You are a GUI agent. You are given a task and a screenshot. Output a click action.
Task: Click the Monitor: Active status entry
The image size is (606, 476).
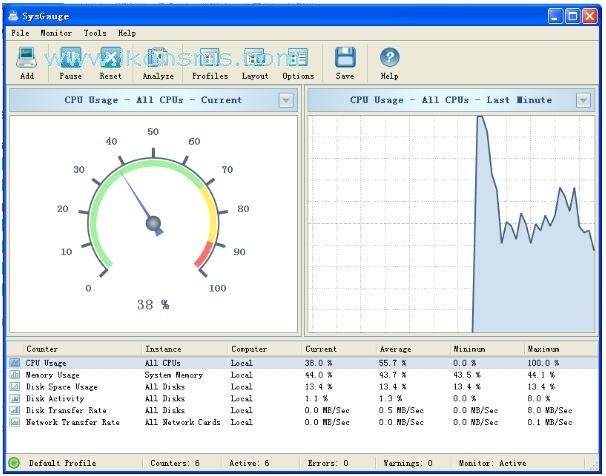tap(492, 463)
